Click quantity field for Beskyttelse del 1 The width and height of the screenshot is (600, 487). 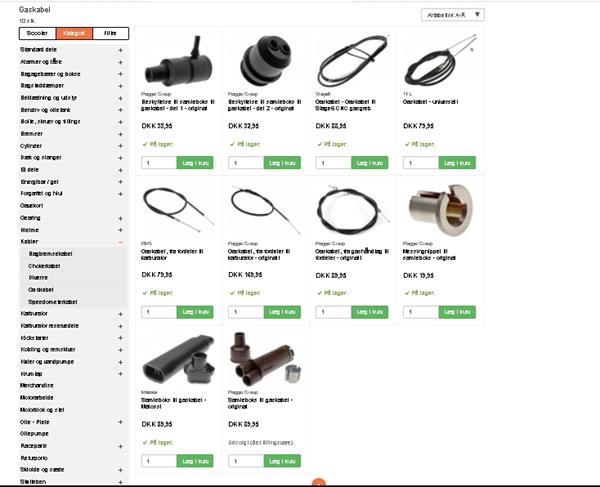pos(159,163)
